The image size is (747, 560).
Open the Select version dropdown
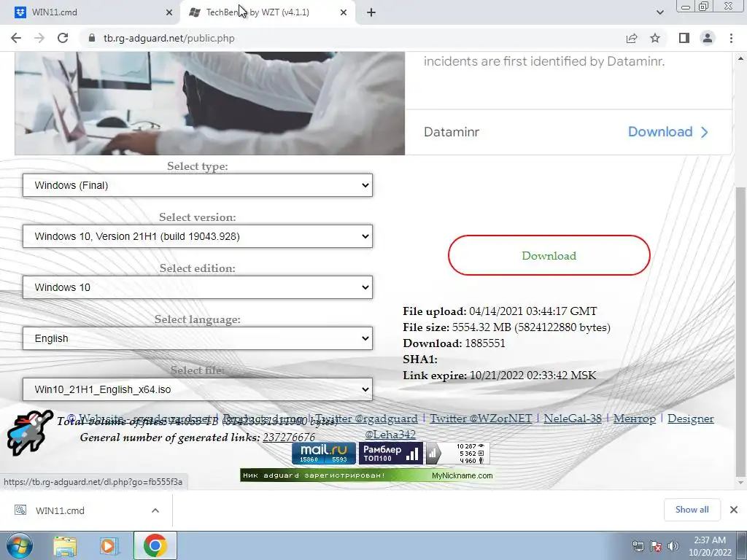click(x=197, y=236)
